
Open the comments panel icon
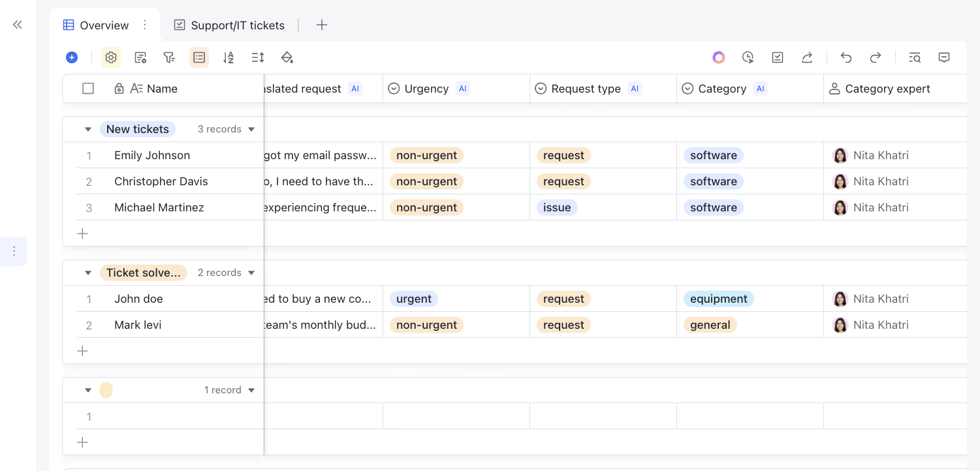944,57
